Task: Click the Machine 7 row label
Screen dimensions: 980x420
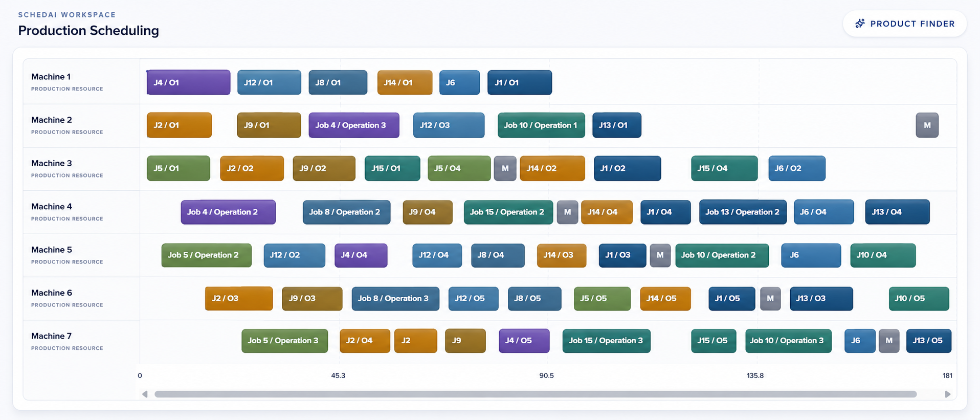Action: pyautogui.click(x=51, y=336)
